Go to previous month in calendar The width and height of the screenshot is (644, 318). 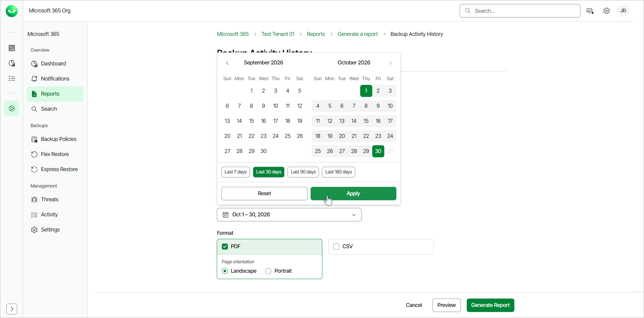pyautogui.click(x=228, y=63)
